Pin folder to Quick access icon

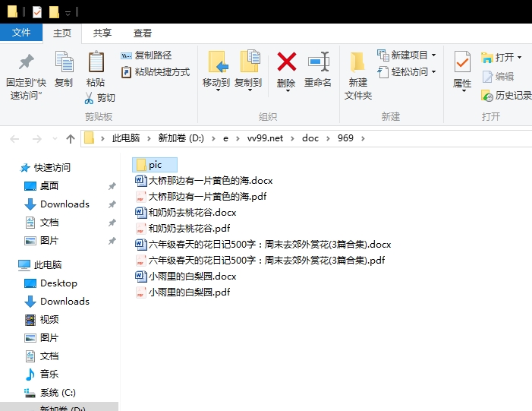pos(26,62)
